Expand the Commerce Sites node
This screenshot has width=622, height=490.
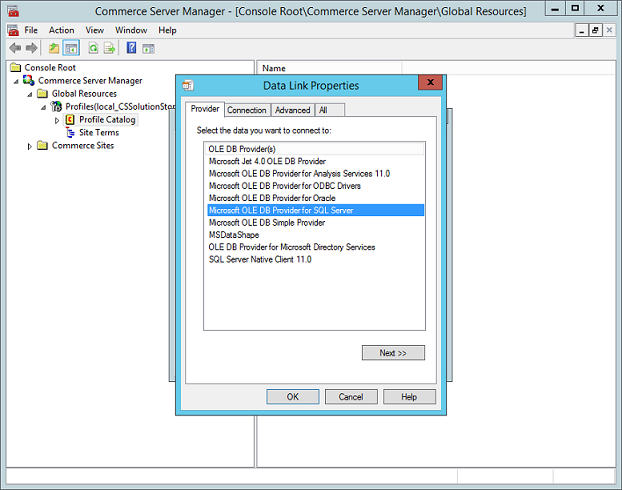point(29,146)
